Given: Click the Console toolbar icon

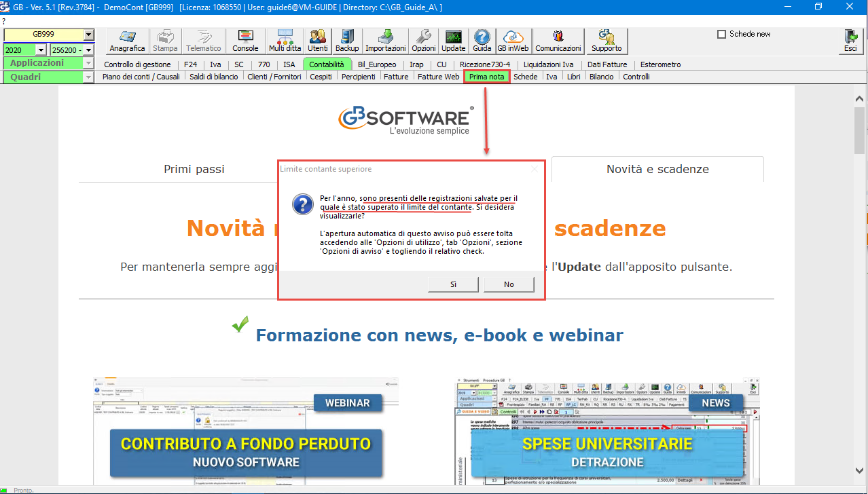Looking at the screenshot, I should [x=245, y=41].
